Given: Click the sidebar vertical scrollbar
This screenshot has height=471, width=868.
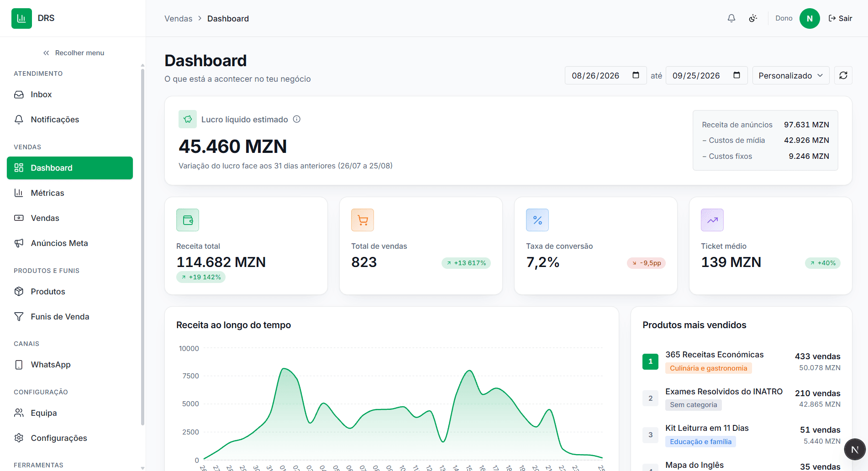Looking at the screenshot, I should (x=142, y=246).
